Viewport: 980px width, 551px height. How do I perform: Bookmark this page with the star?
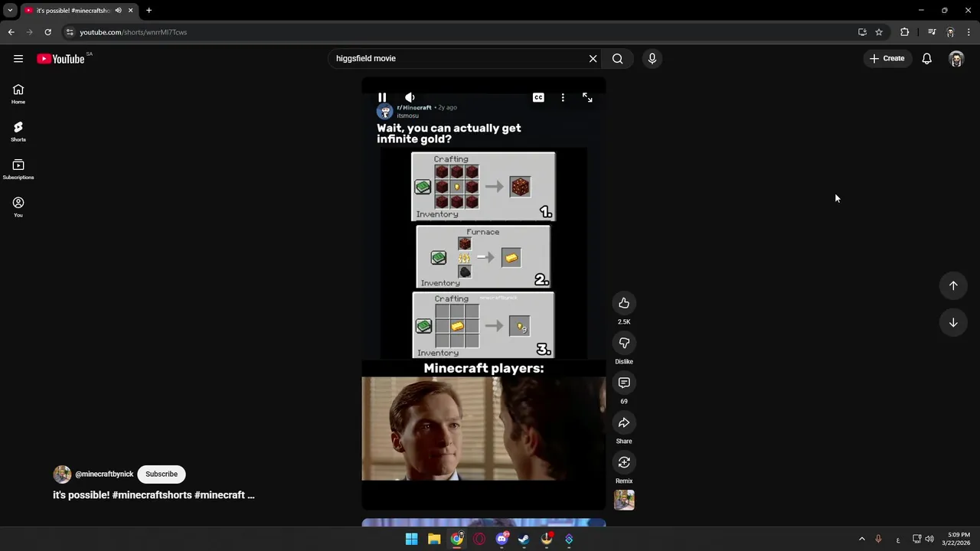[879, 32]
